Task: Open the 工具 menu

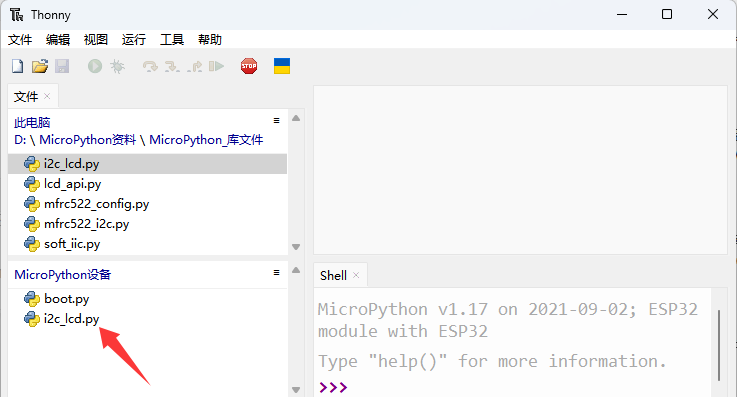Action: pyautogui.click(x=172, y=40)
